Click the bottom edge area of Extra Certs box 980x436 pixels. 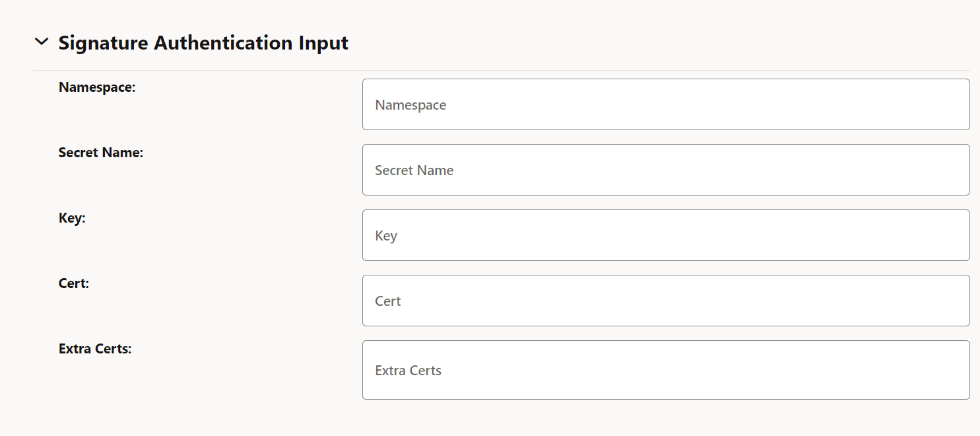(665, 394)
